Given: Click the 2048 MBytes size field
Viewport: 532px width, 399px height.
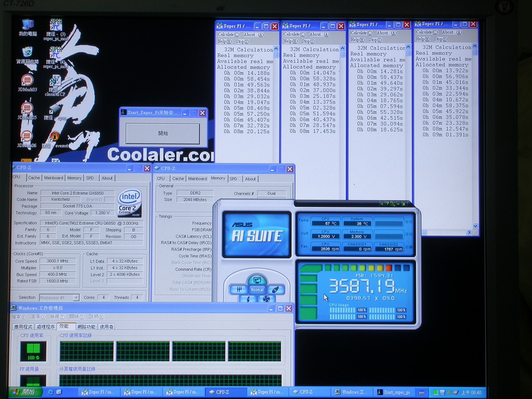Looking at the screenshot, I should [195, 199].
